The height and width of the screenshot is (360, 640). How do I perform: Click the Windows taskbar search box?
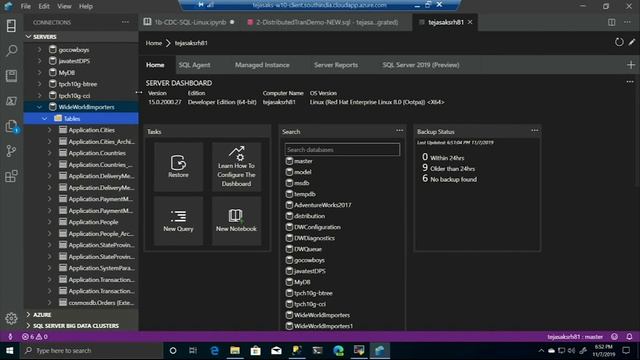point(91,351)
